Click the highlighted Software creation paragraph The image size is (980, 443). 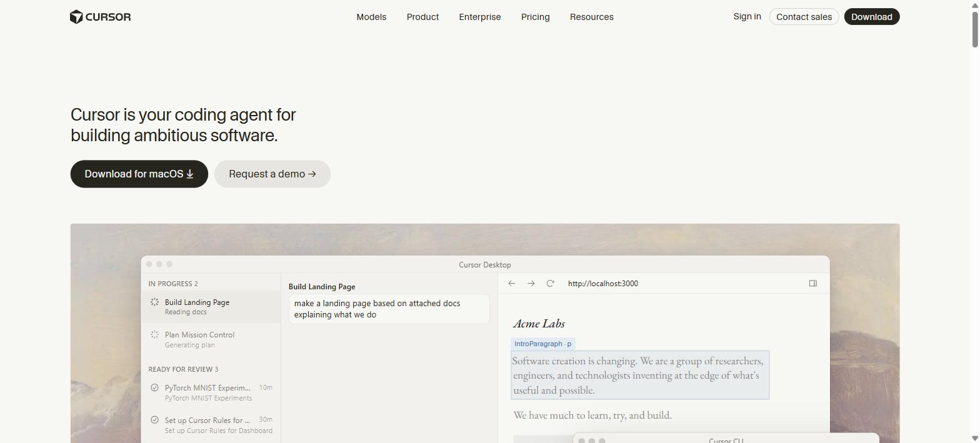(640, 375)
